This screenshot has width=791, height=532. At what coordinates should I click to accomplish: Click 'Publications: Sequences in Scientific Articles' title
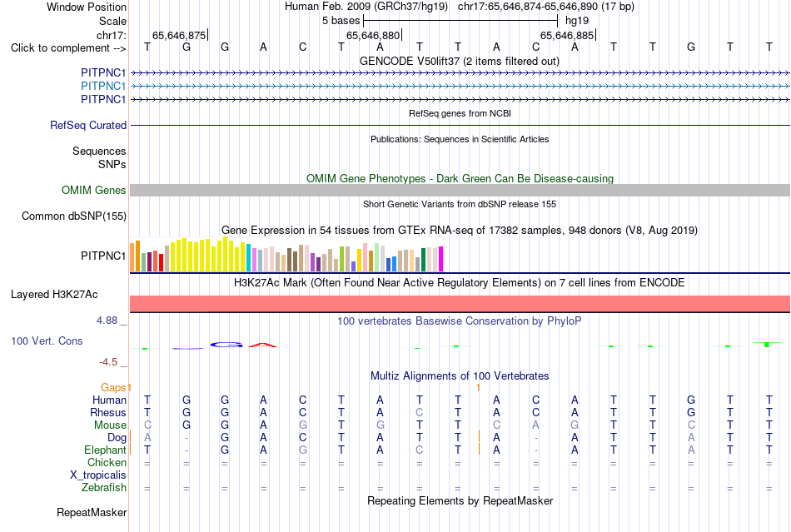[460, 139]
